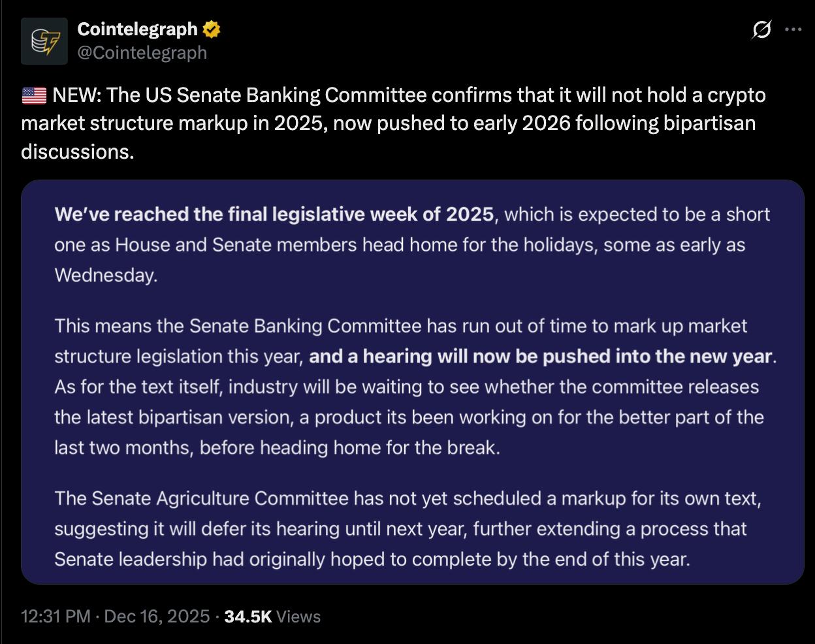
Task: Click the gold verified badge
Action: (211, 29)
